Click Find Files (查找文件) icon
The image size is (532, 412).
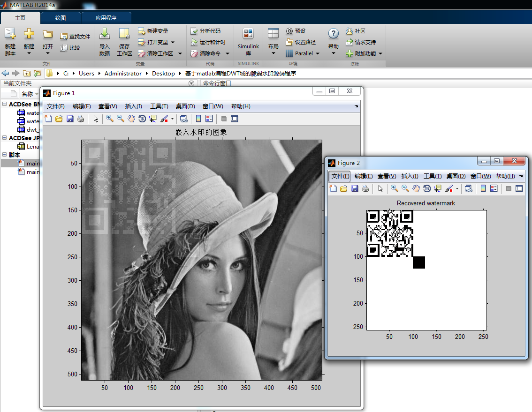[64, 37]
